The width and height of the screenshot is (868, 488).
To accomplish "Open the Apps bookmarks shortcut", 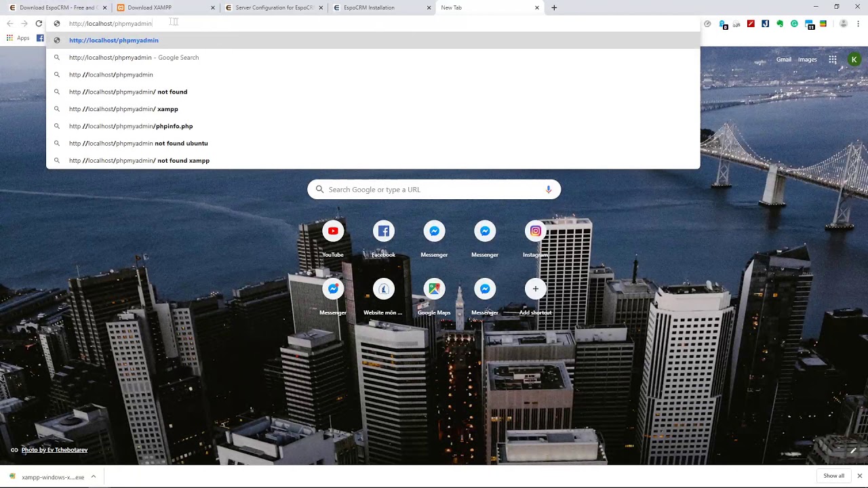I will [x=18, y=38].
